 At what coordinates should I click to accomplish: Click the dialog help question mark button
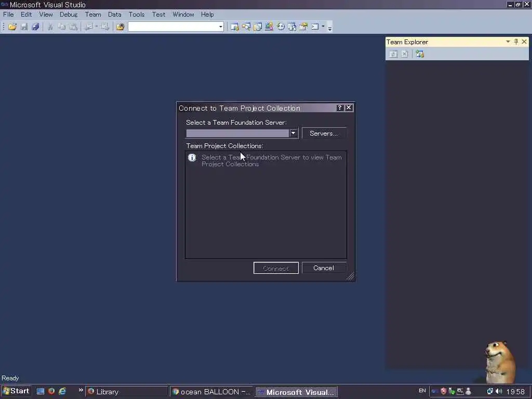(340, 108)
